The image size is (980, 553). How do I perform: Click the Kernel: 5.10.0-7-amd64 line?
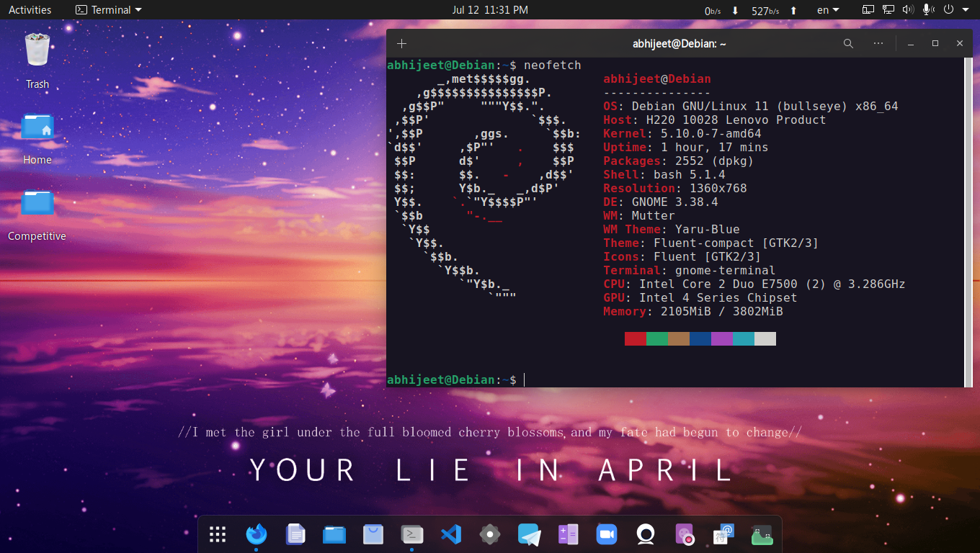682,133
